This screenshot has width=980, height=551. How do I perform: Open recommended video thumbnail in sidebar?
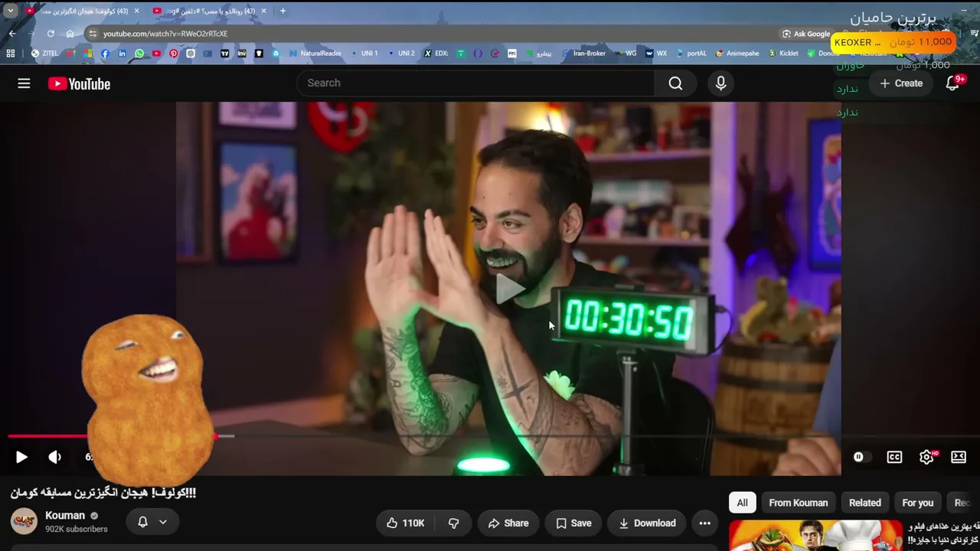click(x=815, y=536)
